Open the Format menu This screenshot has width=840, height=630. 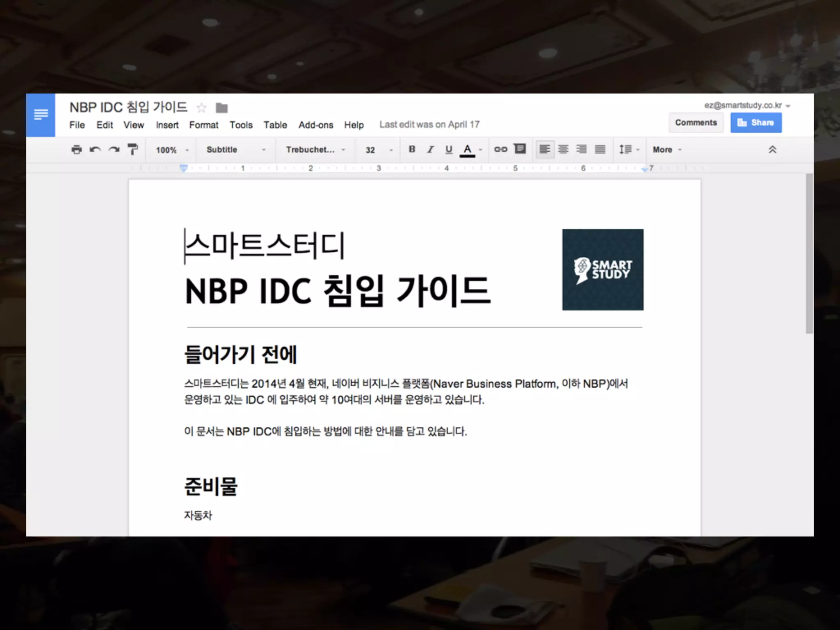point(203,125)
